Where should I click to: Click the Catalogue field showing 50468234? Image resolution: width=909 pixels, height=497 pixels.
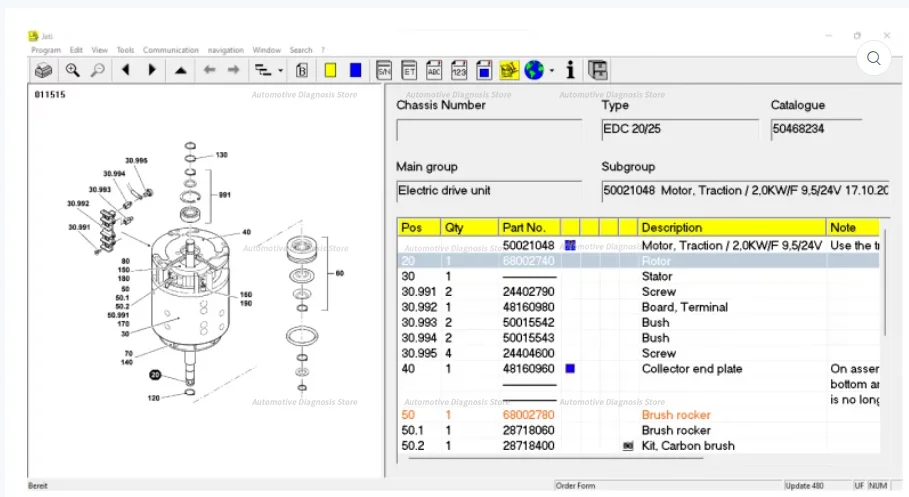pyautogui.click(x=816, y=130)
